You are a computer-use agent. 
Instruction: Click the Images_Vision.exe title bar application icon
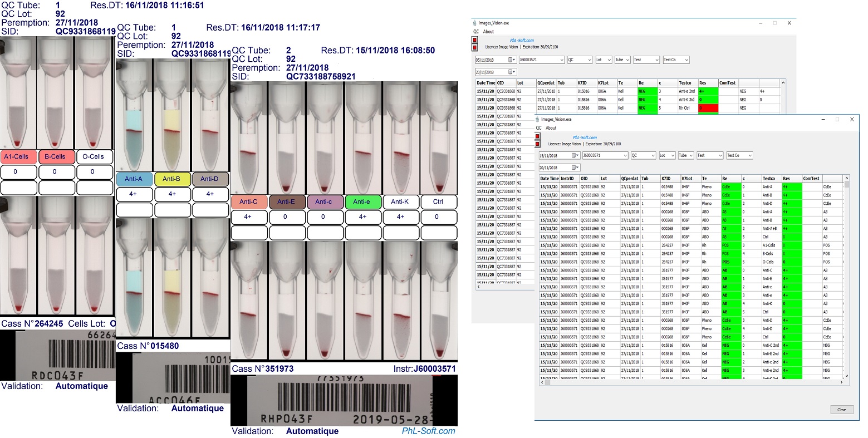[x=537, y=120]
